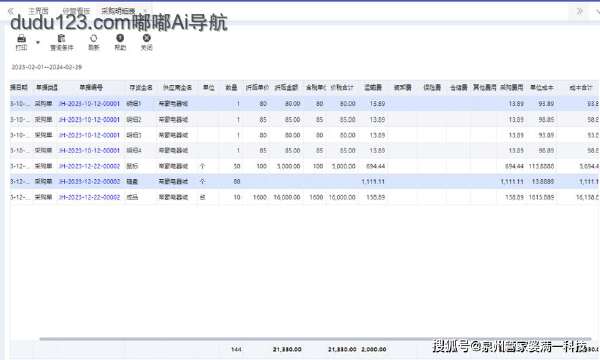600x360 pixels.
Task: Open JH-2023-10-12-00001 link in the first row
Action: [x=89, y=104]
